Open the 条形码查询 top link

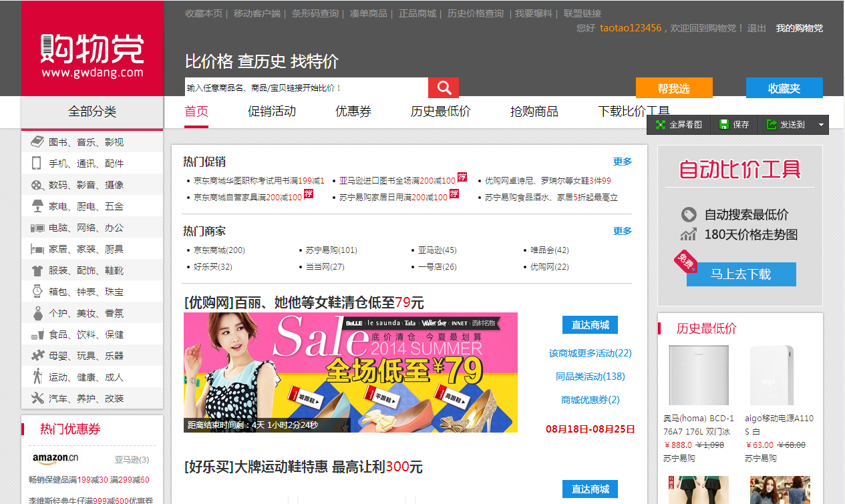tap(315, 13)
